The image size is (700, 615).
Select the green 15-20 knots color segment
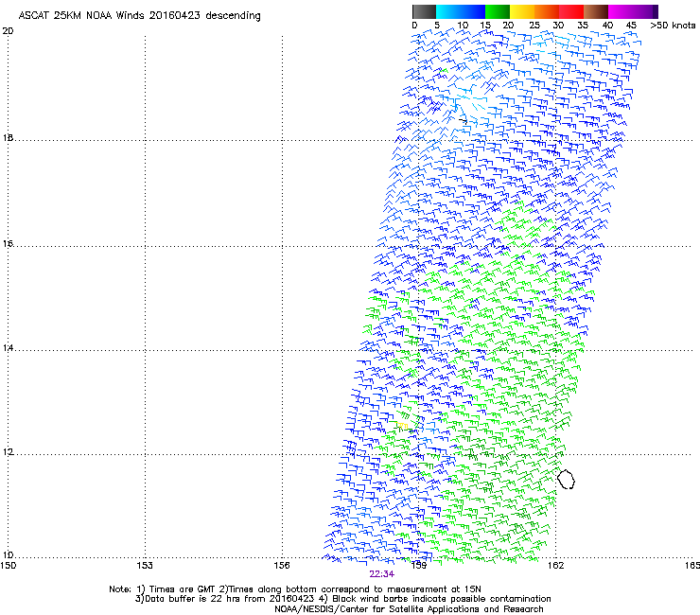coord(498,11)
